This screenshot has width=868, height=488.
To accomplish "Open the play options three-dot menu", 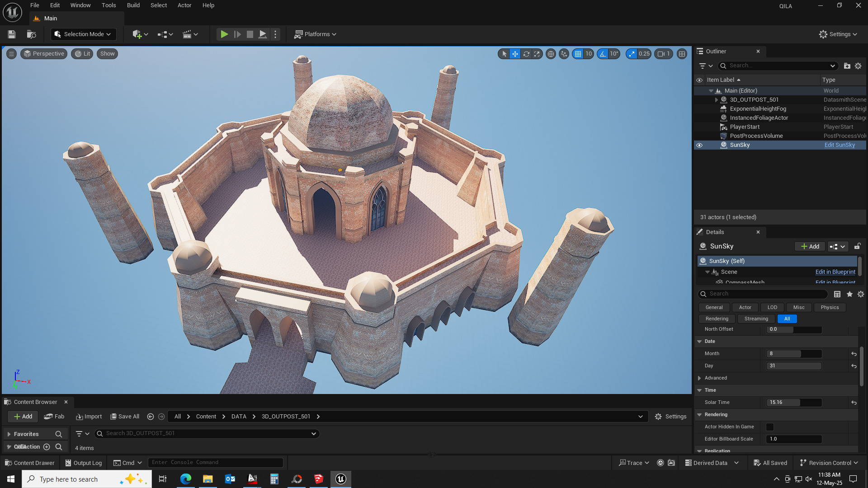I will (x=275, y=34).
